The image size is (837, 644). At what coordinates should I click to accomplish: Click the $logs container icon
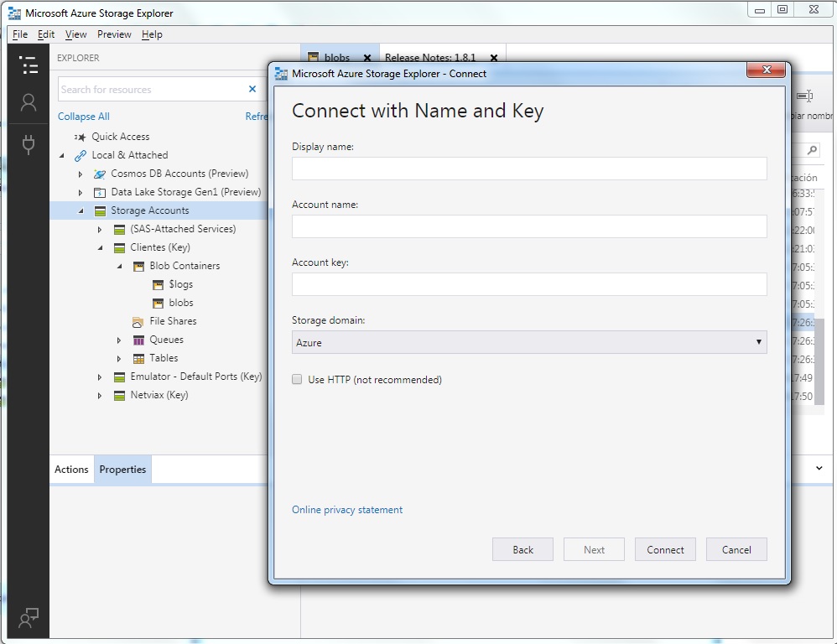[158, 284]
